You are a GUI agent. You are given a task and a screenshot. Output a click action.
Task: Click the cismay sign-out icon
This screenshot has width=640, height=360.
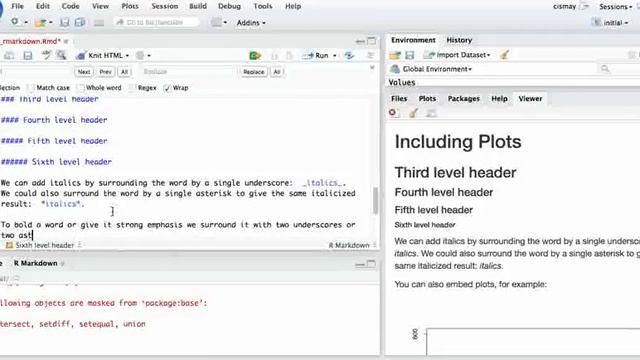pos(584,7)
